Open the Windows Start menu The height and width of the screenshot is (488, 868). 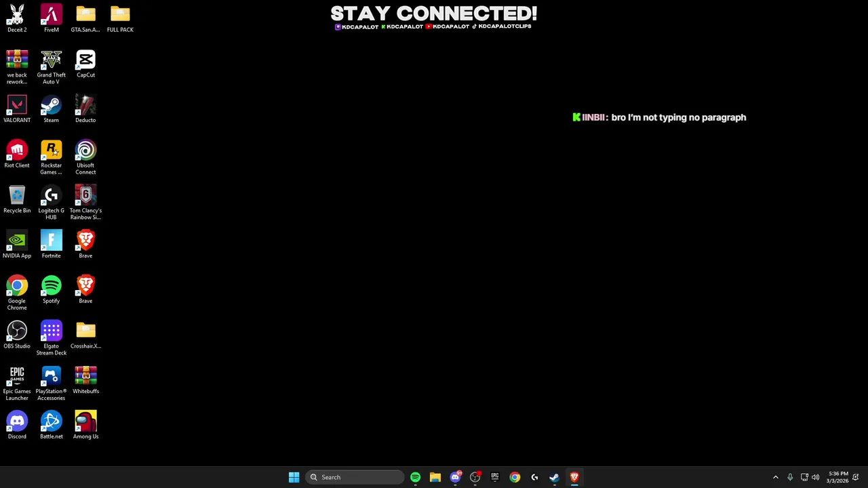click(x=294, y=477)
